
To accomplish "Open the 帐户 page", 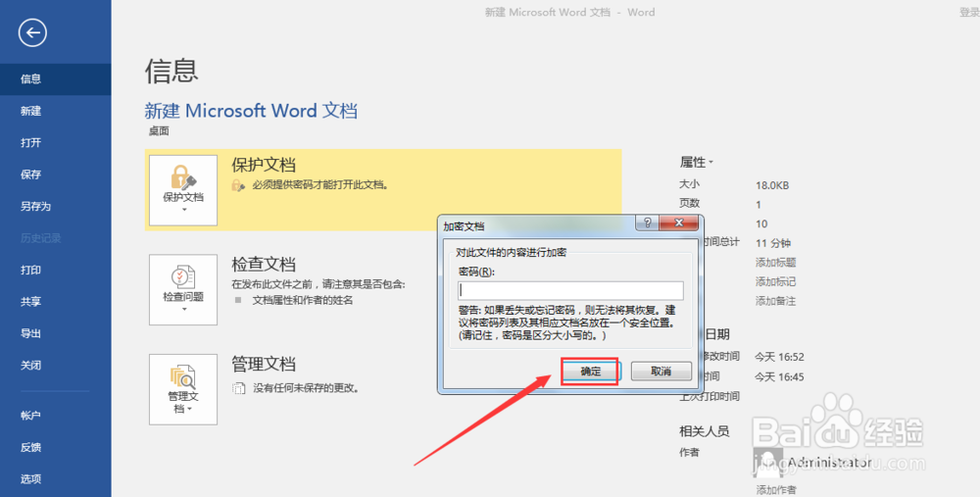I will [x=56, y=415].
